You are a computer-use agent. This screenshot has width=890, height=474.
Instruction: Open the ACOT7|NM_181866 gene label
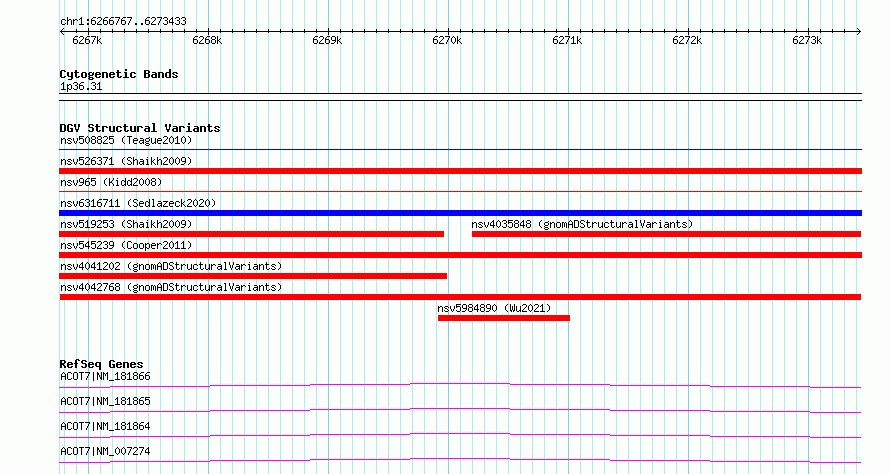(105, 376)
